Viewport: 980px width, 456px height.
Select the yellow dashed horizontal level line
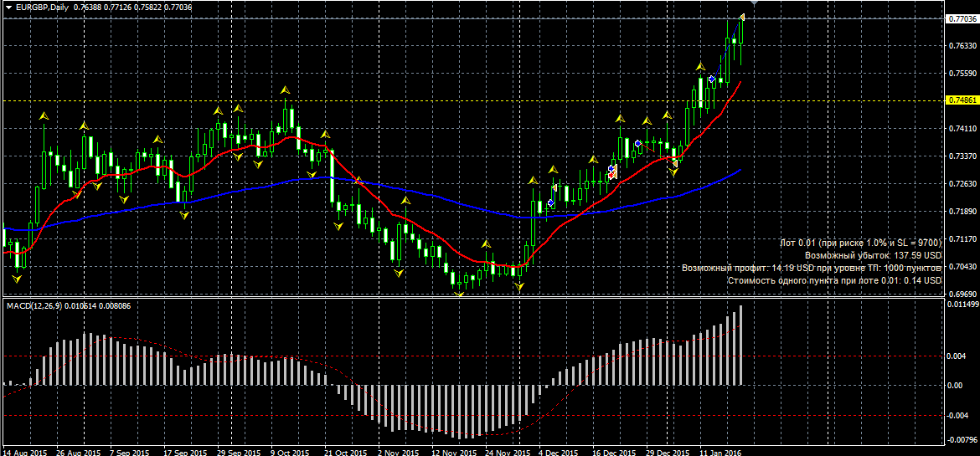click(475, 100)
